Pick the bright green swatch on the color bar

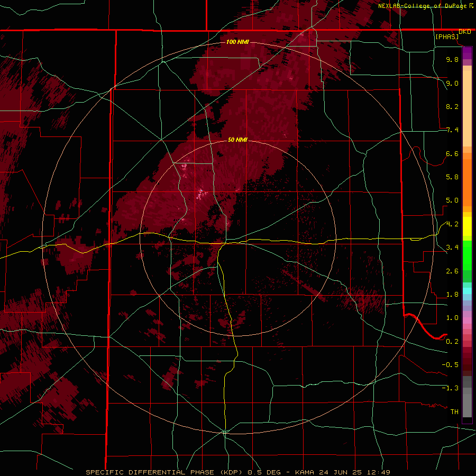(x=467, y=255)
